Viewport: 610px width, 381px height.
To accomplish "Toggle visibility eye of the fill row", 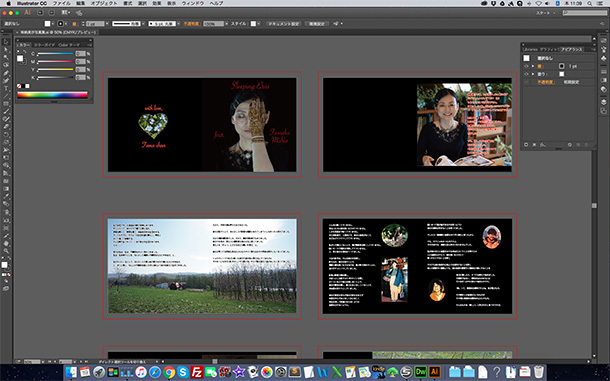I will (526, 74).
